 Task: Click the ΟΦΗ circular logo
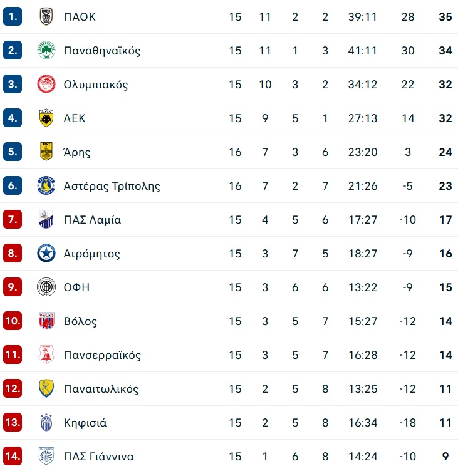tap(46, 287)
